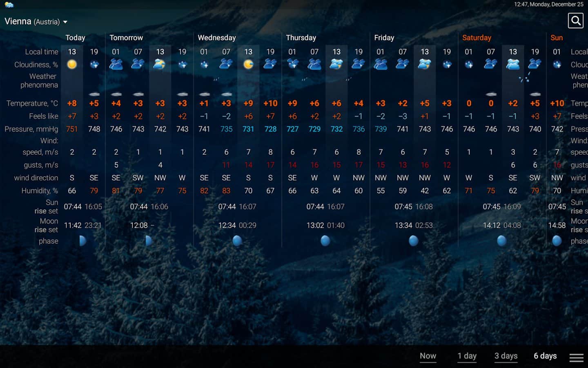Click the sunny icon for Today 13:00
This screenshot has height=368, width=588.
pyautogui.click(x=72, y=64)
